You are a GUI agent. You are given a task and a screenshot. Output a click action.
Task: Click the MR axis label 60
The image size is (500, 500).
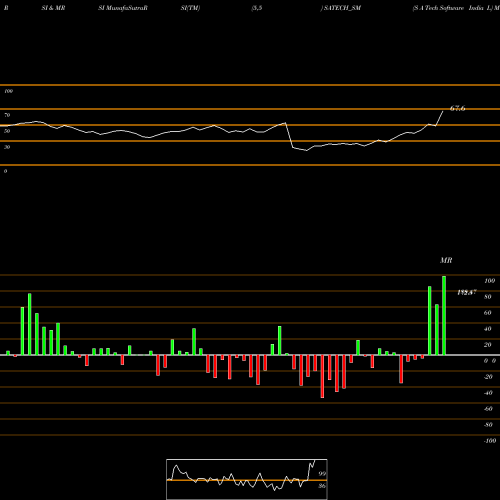[487, 313]
